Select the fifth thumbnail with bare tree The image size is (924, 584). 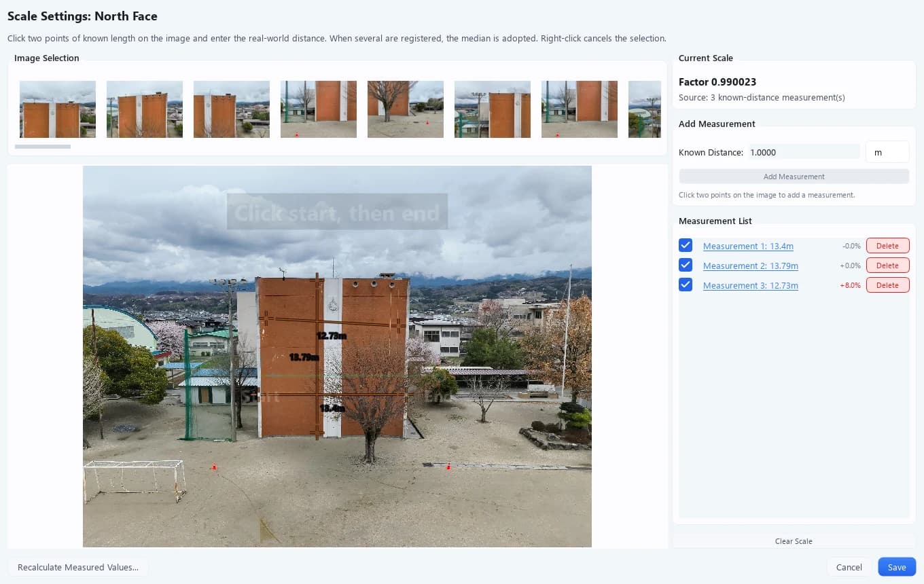406,109
